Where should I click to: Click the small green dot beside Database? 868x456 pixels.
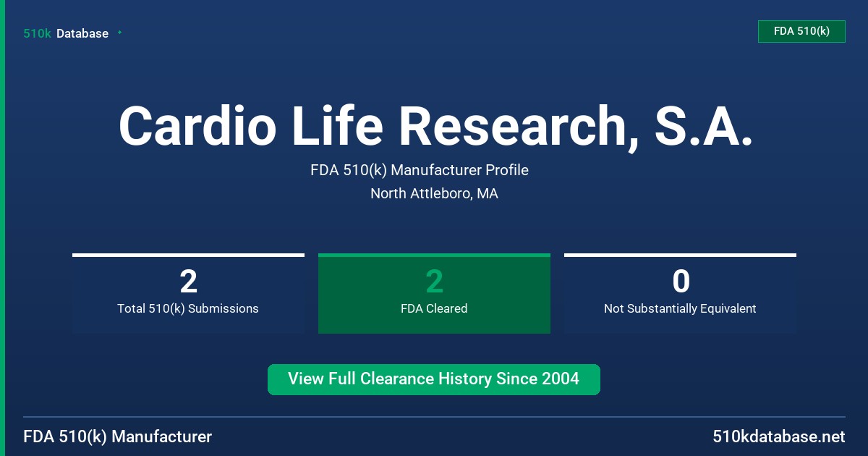pos(119,33)
